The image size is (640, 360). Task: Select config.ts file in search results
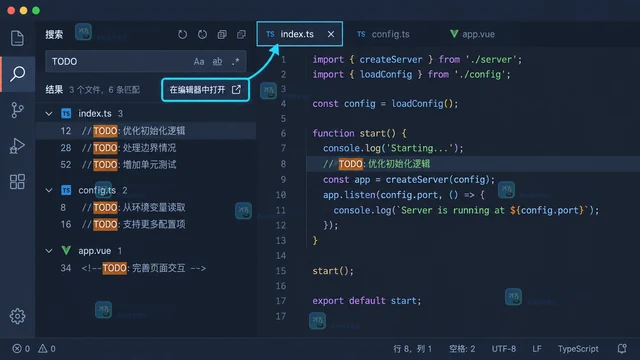(x=97, y=190)
